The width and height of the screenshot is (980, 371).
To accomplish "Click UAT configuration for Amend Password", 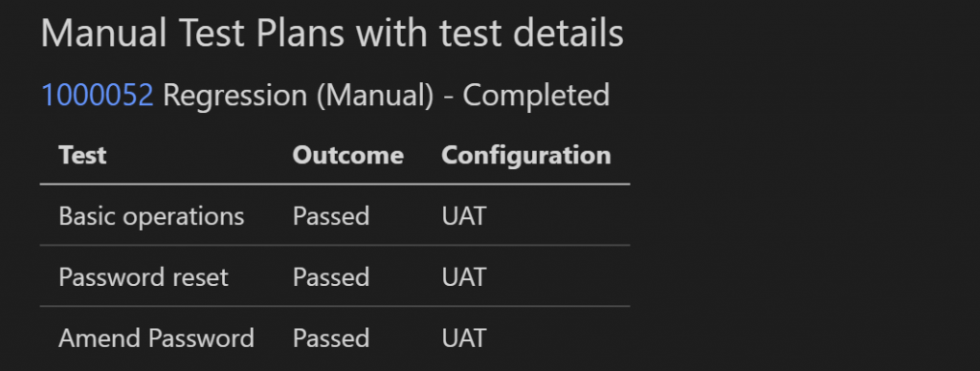I will 464,338.
